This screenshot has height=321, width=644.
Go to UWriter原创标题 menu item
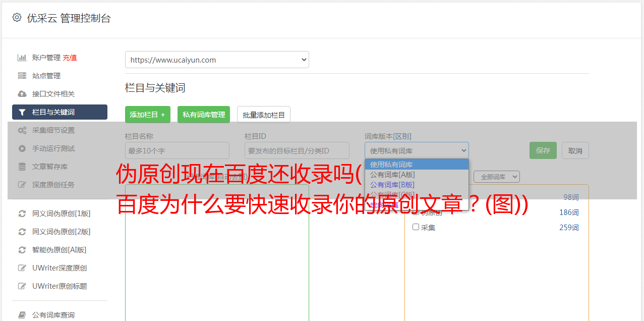coord(60,286)
